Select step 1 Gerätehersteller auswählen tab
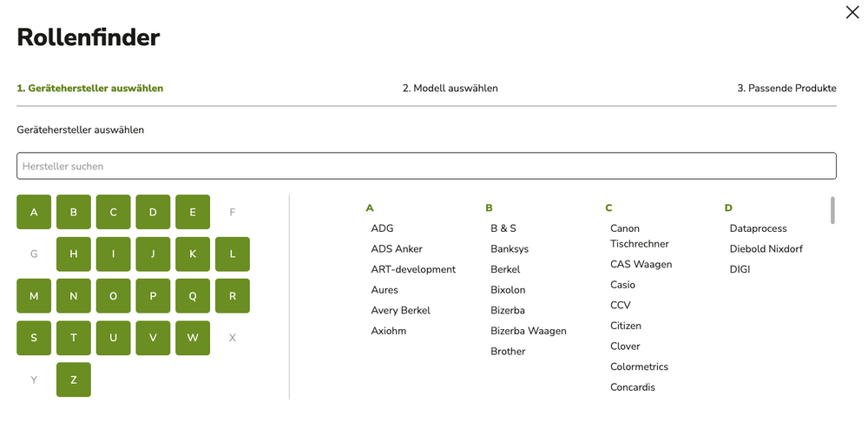The width and height of the screenshot is (868, 429). tap(90, 88)
